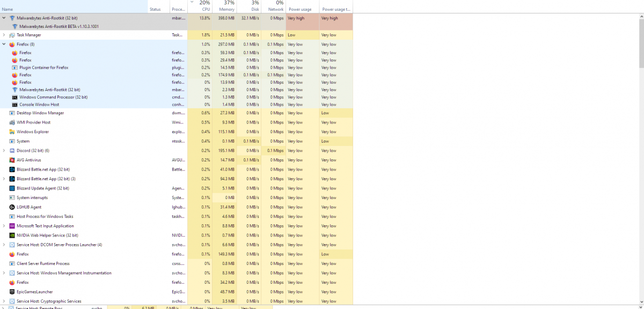Click the DCOM Server Process Launcher gear icon
The image size is (644, 309).
click(x=12, y=245)
